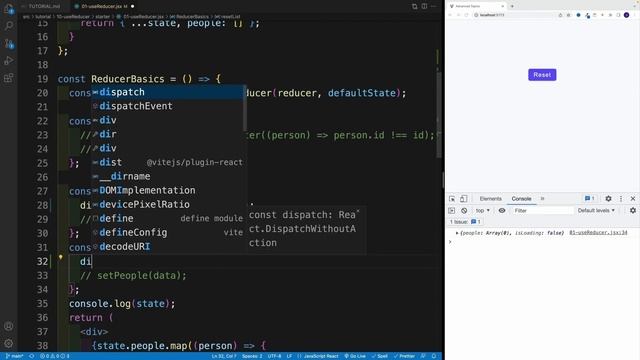640x360 pixels.
Task: Choose decodeURI suggestion
Action: click(167, 247)
